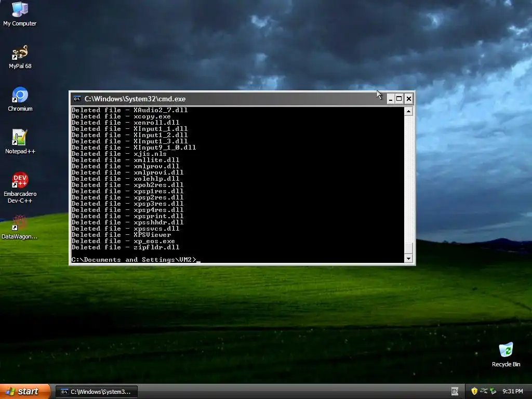Viewport: 532px width, 399px height.
Task: Click the scrollbar up arrow in cmd
Action: click(408, 111)
